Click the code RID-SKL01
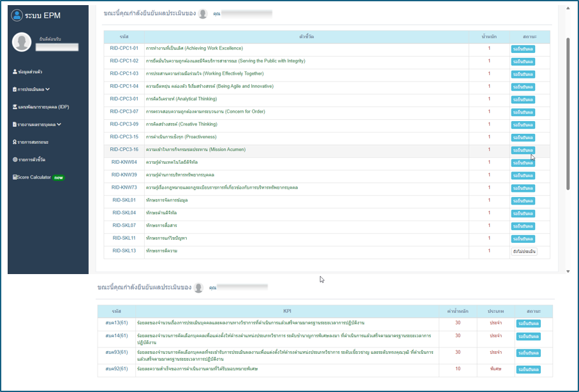The width and height of the screenshot is (579, 392). [124, 200]
